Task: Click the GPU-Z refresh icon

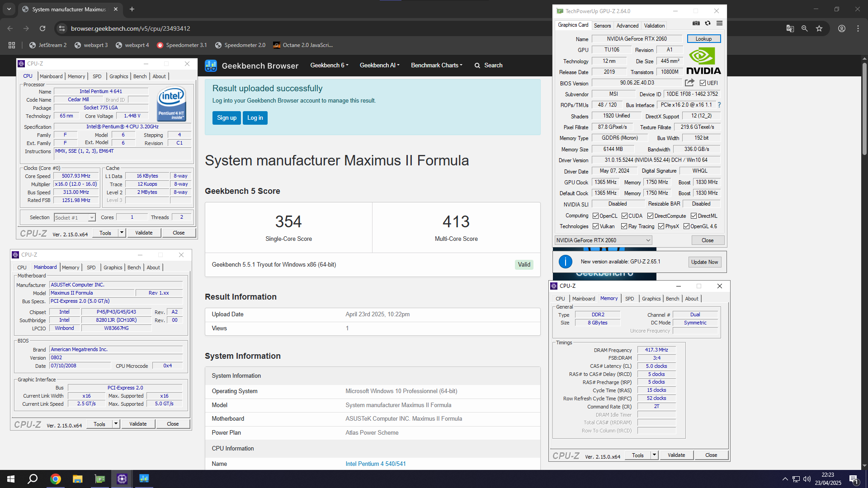Action: tap(708, 23)
